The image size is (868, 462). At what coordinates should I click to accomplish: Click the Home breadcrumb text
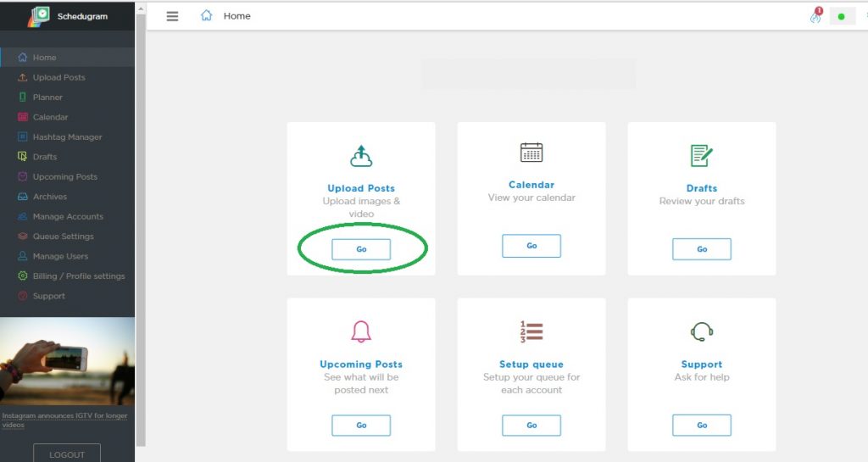click(x=237, y=16)
